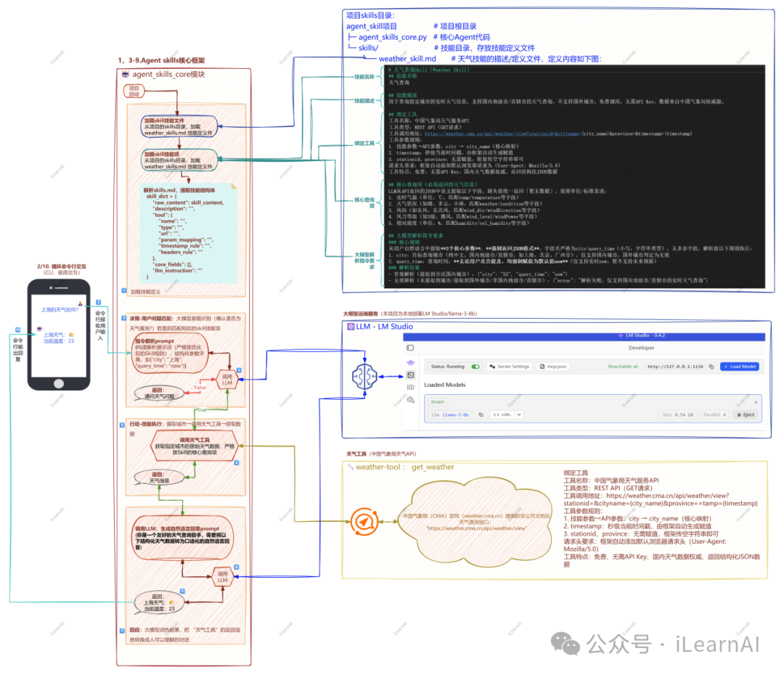This screenshot has height=675, width=784.
Task: Copy the llama-3-8b model identifier
Action: (481, 414)
